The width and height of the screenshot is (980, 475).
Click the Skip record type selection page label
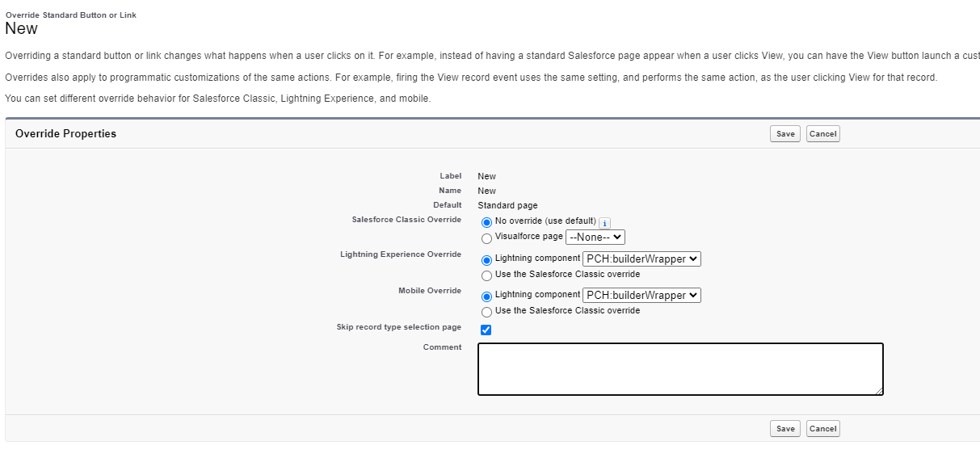399,327
